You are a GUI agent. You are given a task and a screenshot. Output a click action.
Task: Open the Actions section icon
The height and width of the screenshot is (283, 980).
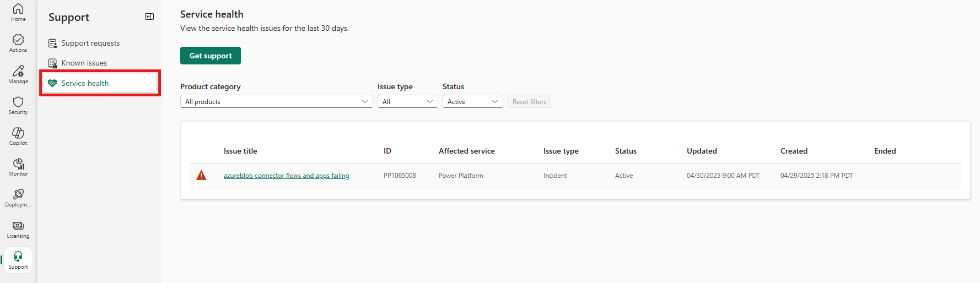pos(18,43)
